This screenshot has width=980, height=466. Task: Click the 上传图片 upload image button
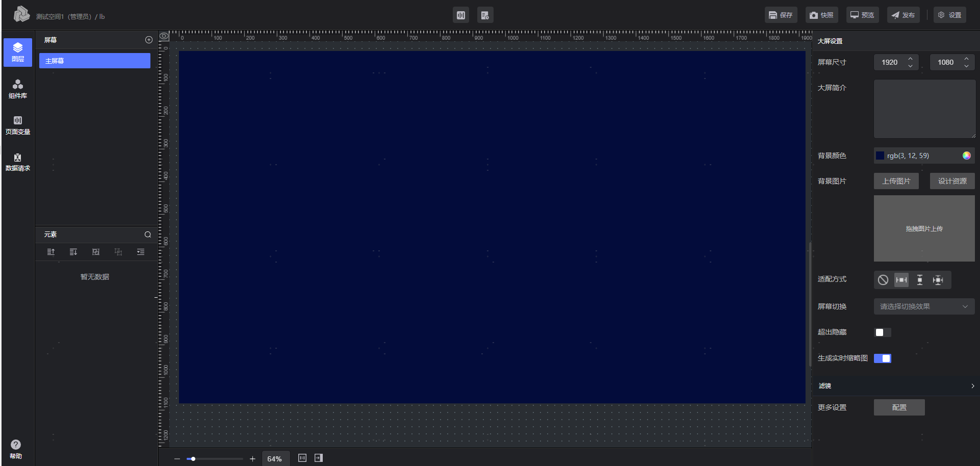pos(896,181)
